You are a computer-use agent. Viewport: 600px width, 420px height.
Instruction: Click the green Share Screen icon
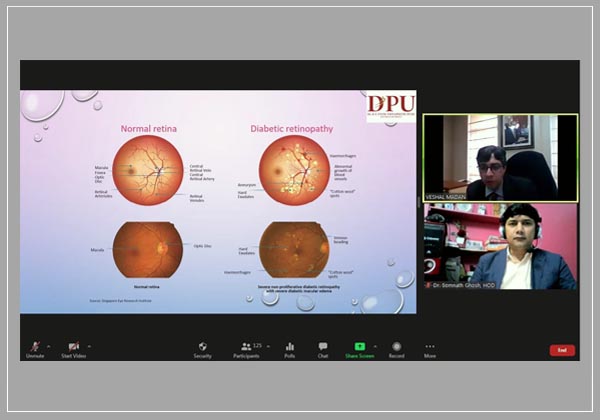tap(359, 346)
